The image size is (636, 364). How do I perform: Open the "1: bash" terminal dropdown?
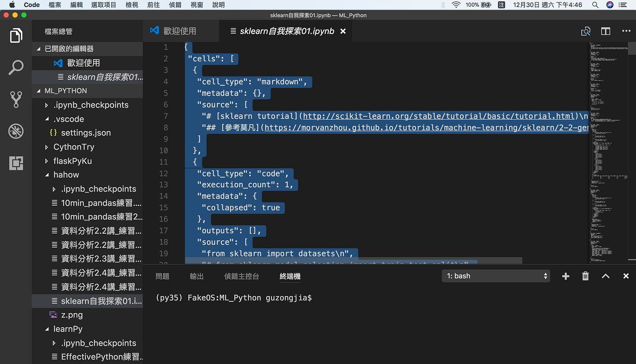click(496, 275)
